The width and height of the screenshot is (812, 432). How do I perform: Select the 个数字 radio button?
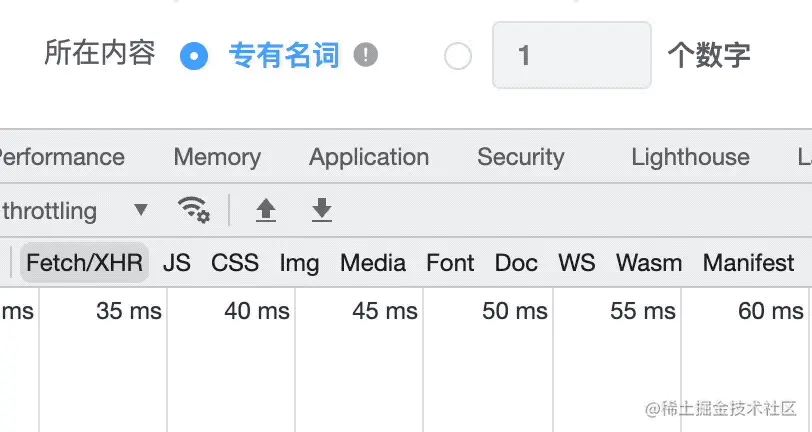coord(458,56)
